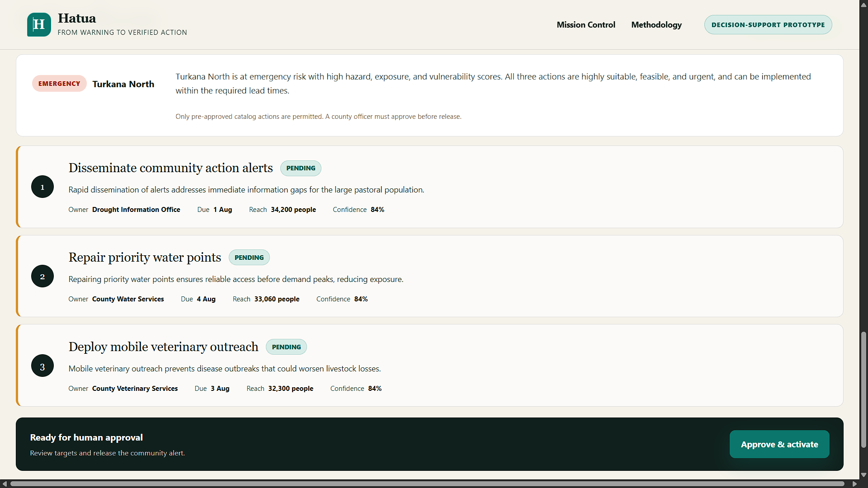Click the pre-approved catalog actions note
This screenshot has width=868, height=488.
click(318, 117)
